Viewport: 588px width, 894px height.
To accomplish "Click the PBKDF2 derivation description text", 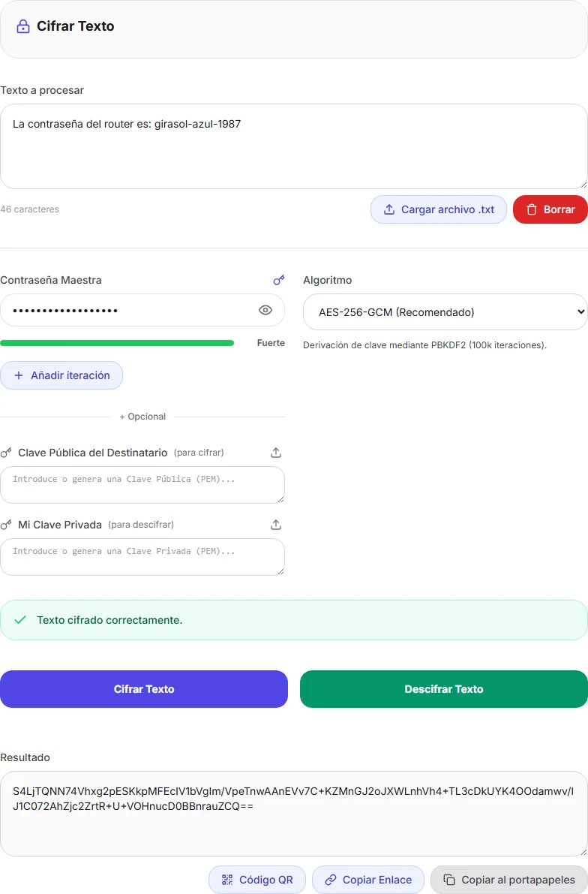I will [424, 345].
